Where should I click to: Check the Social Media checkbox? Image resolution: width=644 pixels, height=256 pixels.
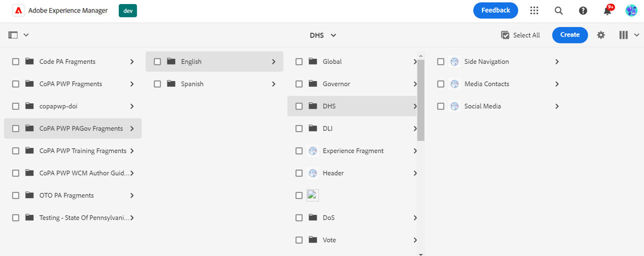tap(441, 106)
